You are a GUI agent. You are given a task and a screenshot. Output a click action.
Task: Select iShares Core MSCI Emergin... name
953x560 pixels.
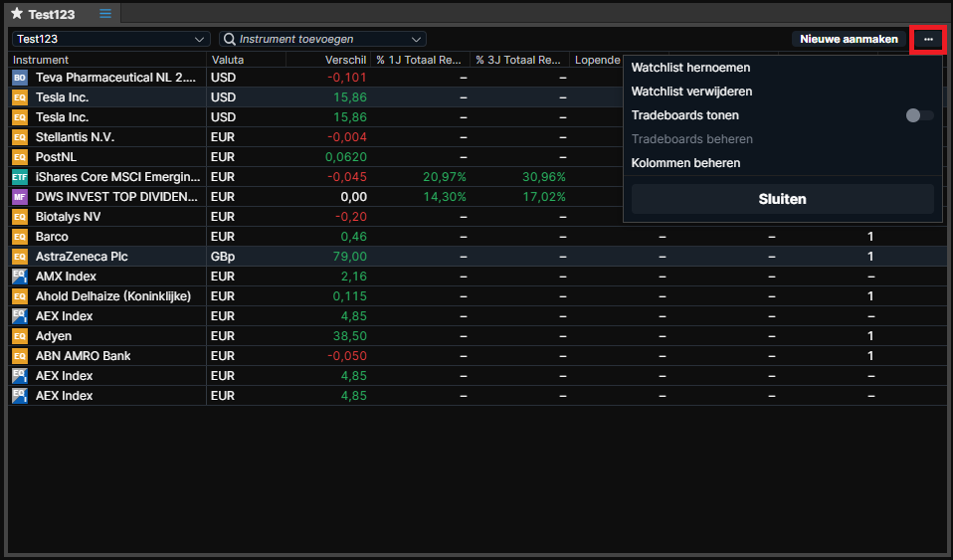117,177
